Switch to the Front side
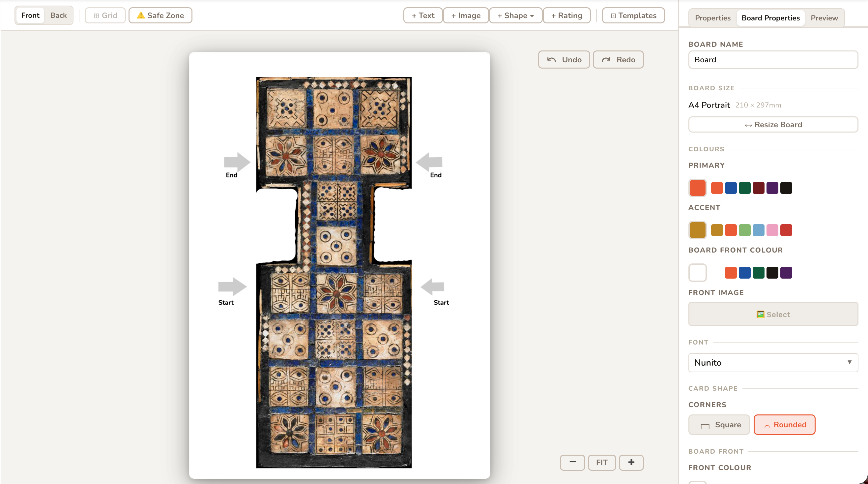The image size is (868, 484). (x=30, y=15)
